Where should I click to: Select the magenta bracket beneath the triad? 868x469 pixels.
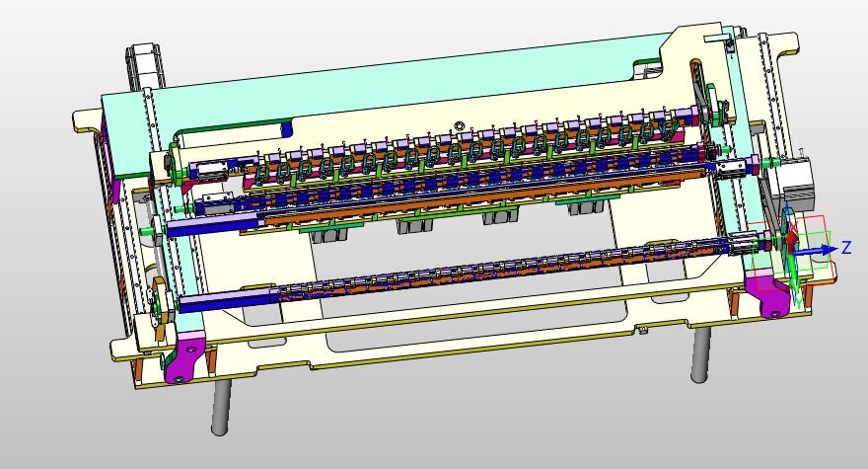point(766,294)
